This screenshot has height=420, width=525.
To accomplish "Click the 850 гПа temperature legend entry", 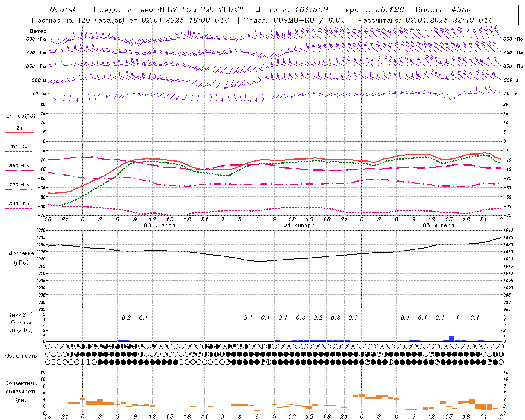I will pyautogui.click(x=19, y=168).
